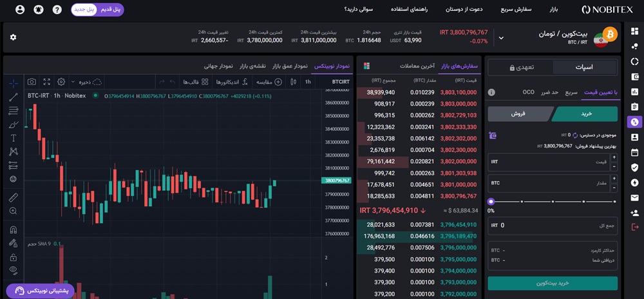Take chart snapshot with camera icon
Viewport: 644px width, 299px height.
pos(32,82)
